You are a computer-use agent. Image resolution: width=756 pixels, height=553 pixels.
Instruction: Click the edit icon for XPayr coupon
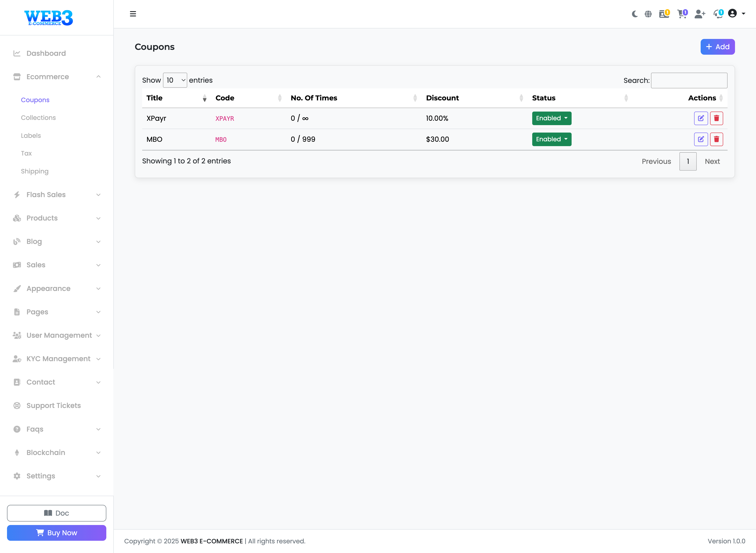pos(701,118)
